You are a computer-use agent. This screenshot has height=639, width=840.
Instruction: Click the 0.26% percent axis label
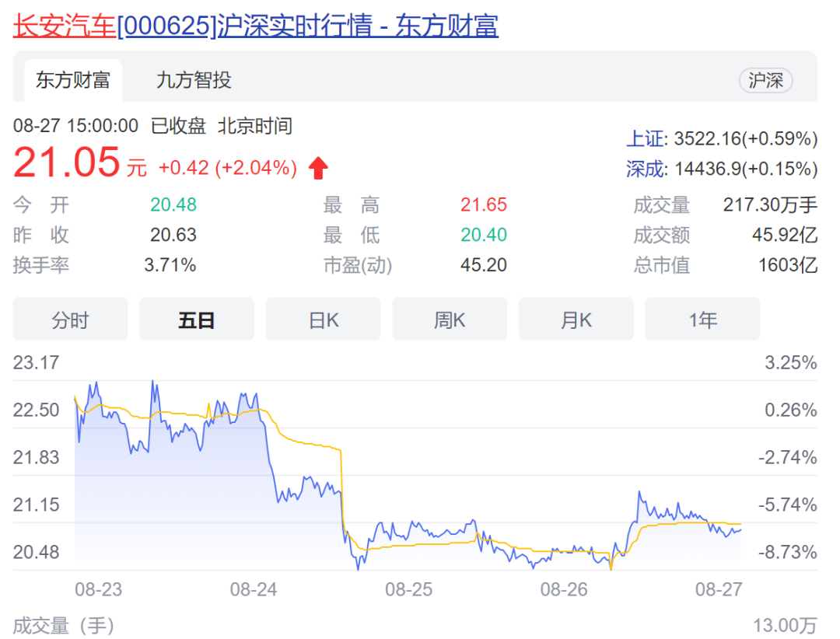coord(791,410)
